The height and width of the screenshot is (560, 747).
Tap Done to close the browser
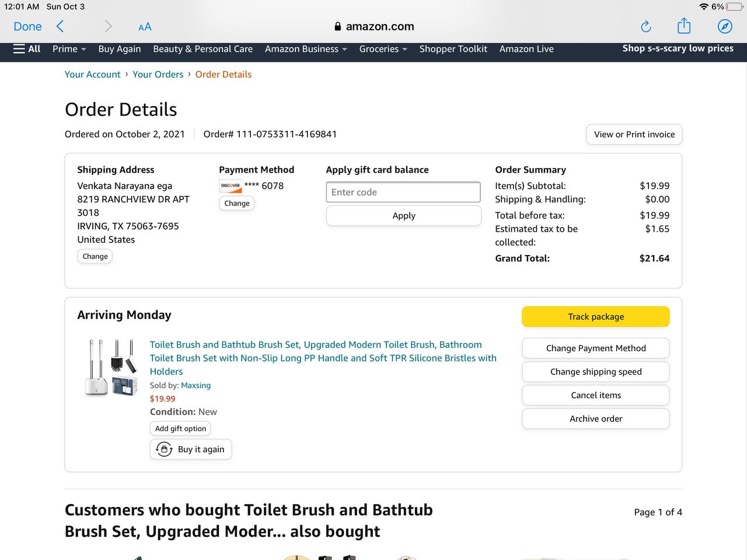[x=27, y=26]
